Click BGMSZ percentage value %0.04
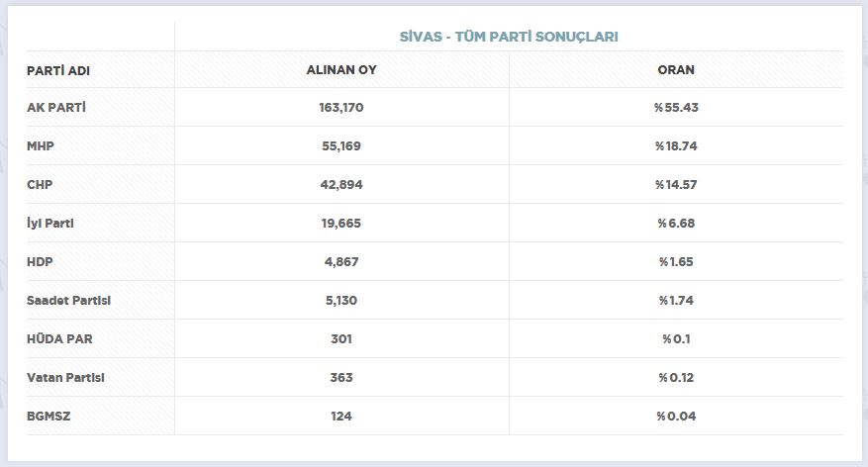This screenshot has width=868, height=467. [x=676, y=416]
